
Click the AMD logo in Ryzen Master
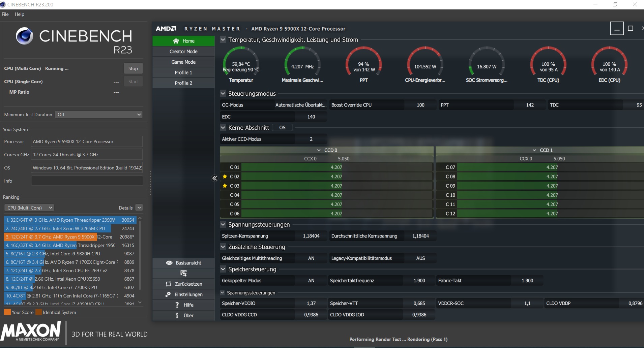click(166, 29)
